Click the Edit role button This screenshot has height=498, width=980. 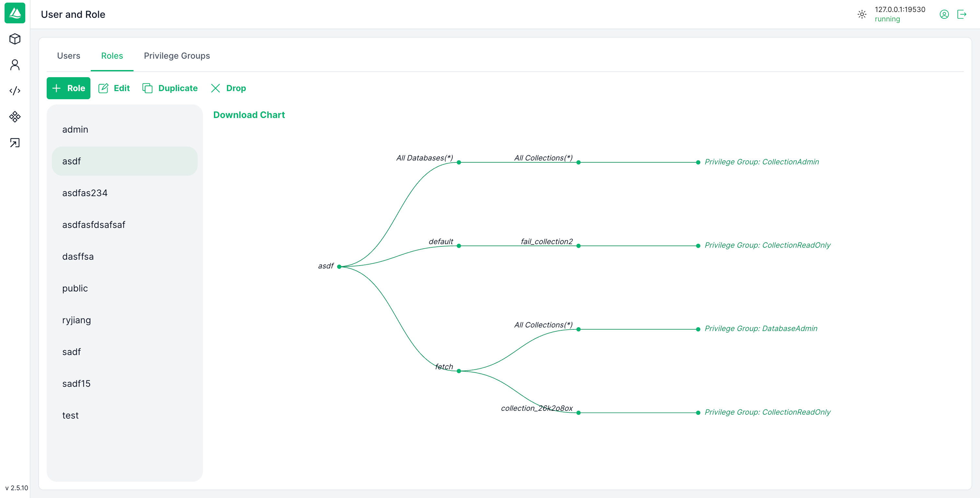pyautogui.click(x=114, y=88)
